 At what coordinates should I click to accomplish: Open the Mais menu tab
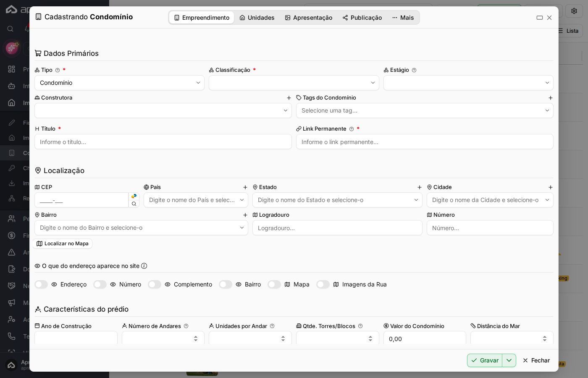(403, 18)
